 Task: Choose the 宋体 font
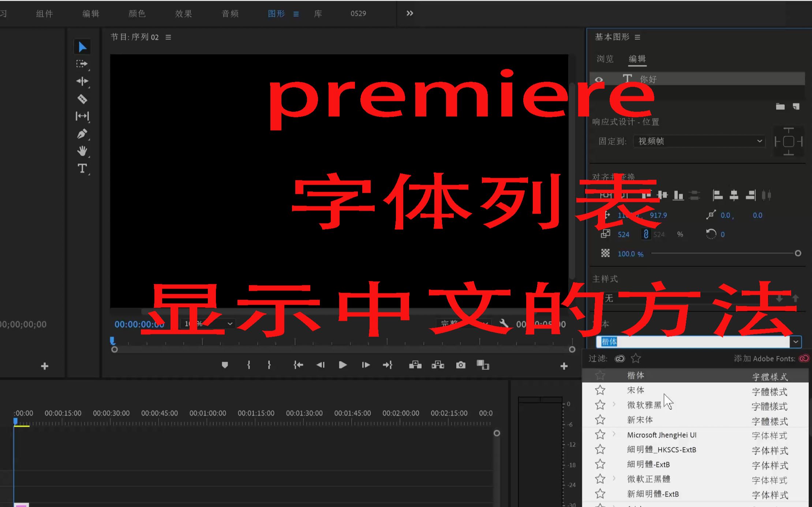pos(636,390)
